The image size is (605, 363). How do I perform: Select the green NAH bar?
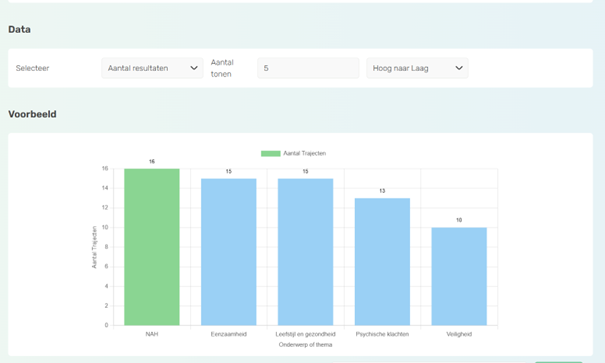(152, 247)
